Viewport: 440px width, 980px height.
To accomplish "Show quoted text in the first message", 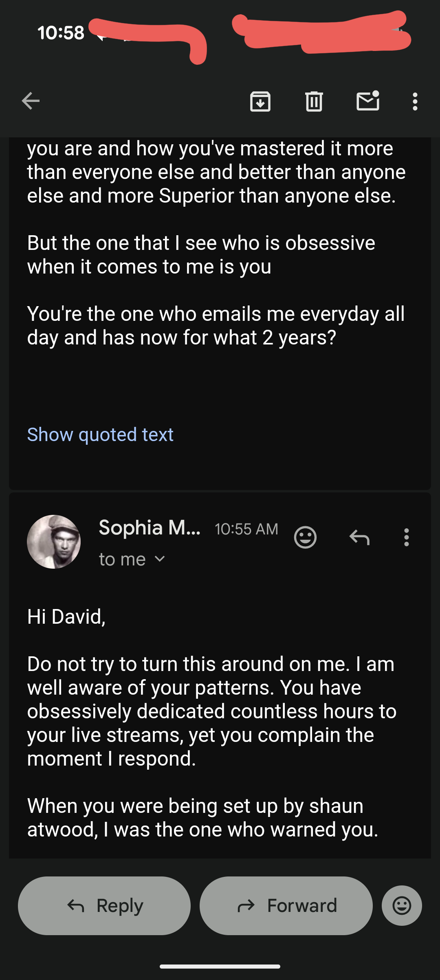I will point(100,435).
